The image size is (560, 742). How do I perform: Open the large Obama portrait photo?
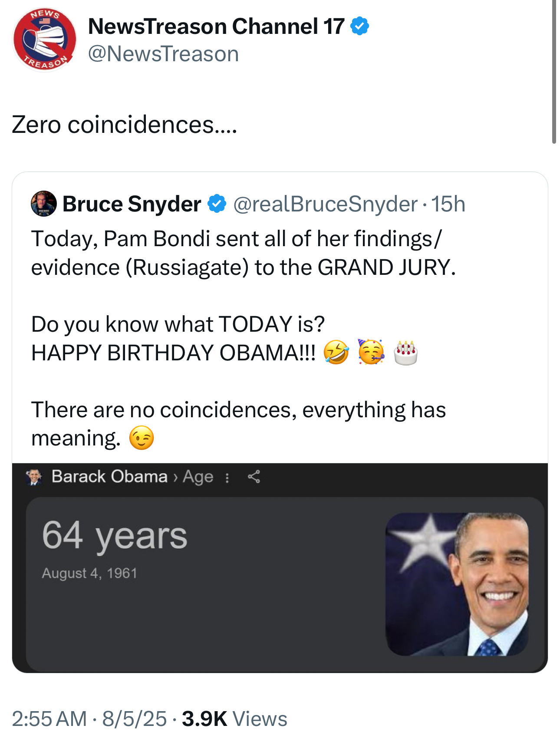coord(457,584)
